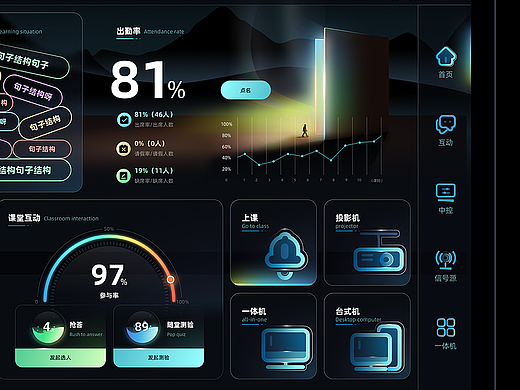The width and height of the screenshot is (520, 390).
Task: Click the 首页 sidebar label
Action: [x=446, y=74]
